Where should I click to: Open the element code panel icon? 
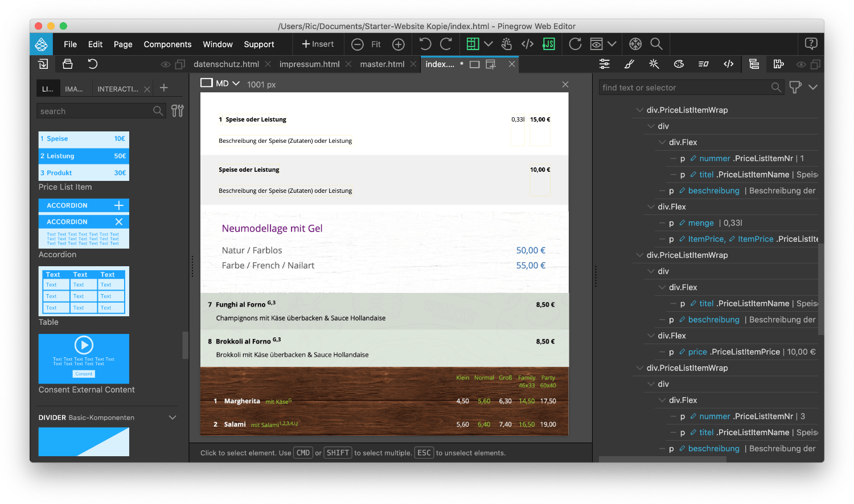[728, 64]
